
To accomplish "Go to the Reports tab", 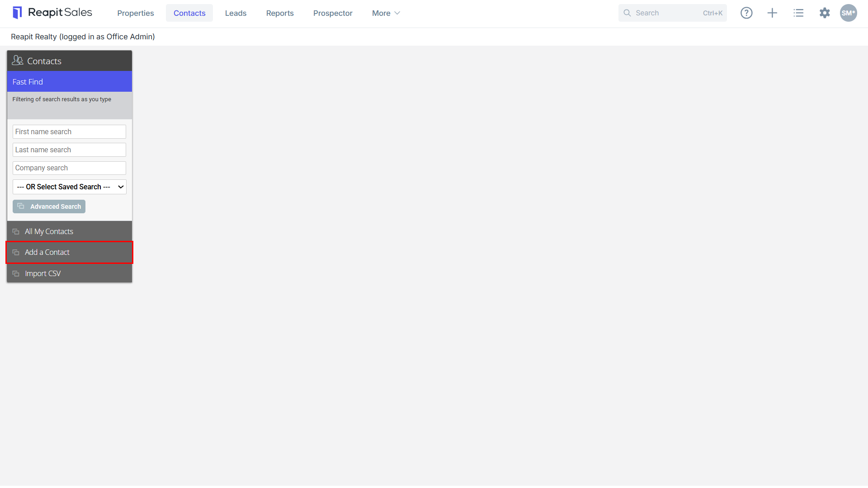I will point(280,13).
